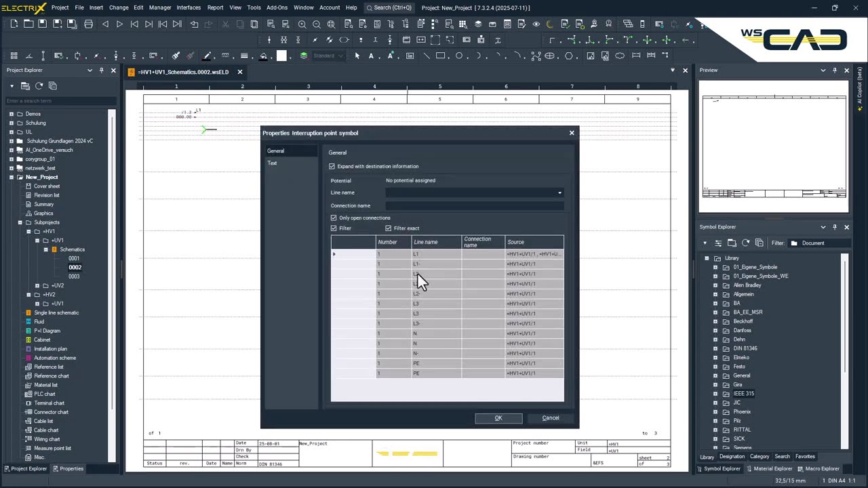Viewport: 868px width, 488px height.
Task: Toggle 'Expand with destination information' checkbox
Action: pyautogui.click(x=332, y=166)
